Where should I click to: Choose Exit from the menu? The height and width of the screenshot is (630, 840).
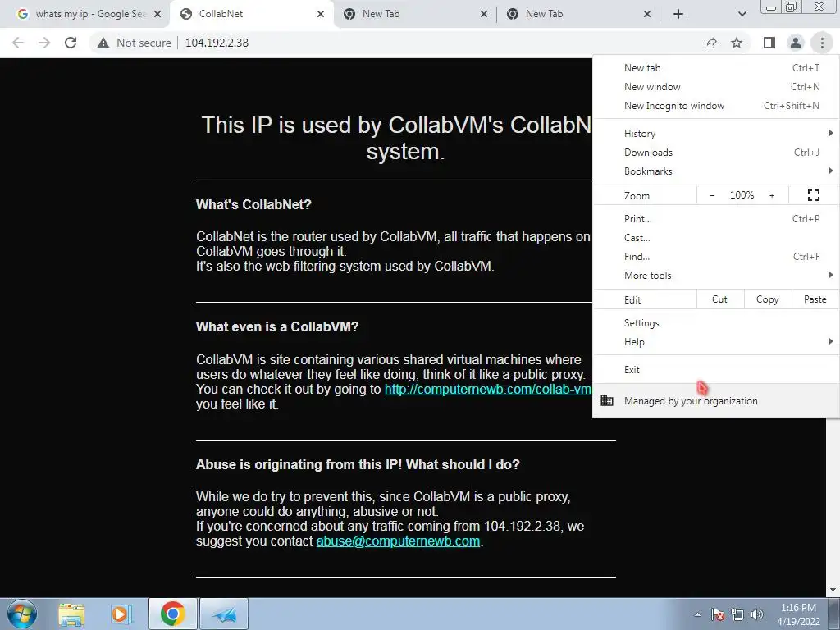(716, 370)
